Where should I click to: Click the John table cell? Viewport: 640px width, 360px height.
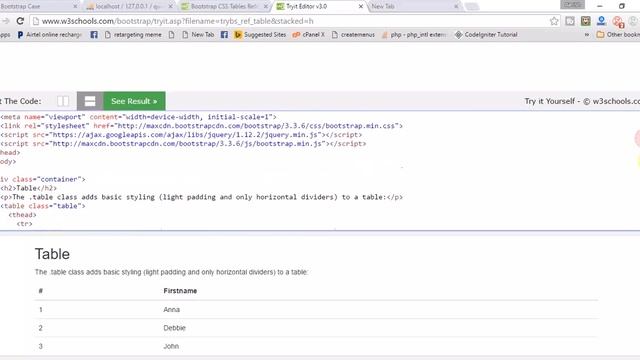(171, 347)
